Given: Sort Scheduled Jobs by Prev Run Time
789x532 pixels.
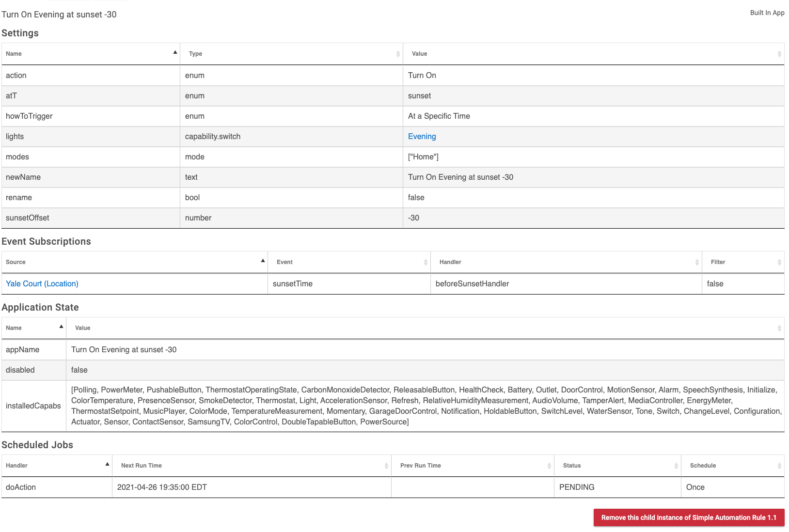Looking at the screenshot, I should coord(473,466).
